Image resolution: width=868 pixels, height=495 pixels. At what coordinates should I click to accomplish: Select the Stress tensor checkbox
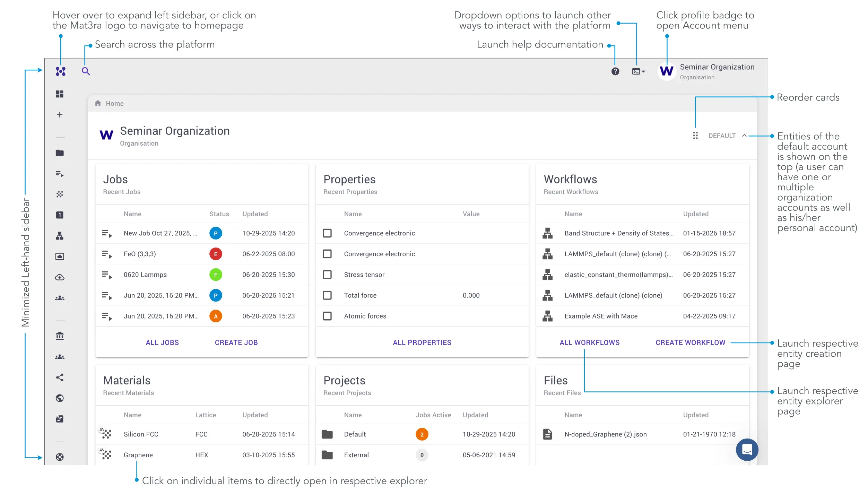click(x=327, y=275)
